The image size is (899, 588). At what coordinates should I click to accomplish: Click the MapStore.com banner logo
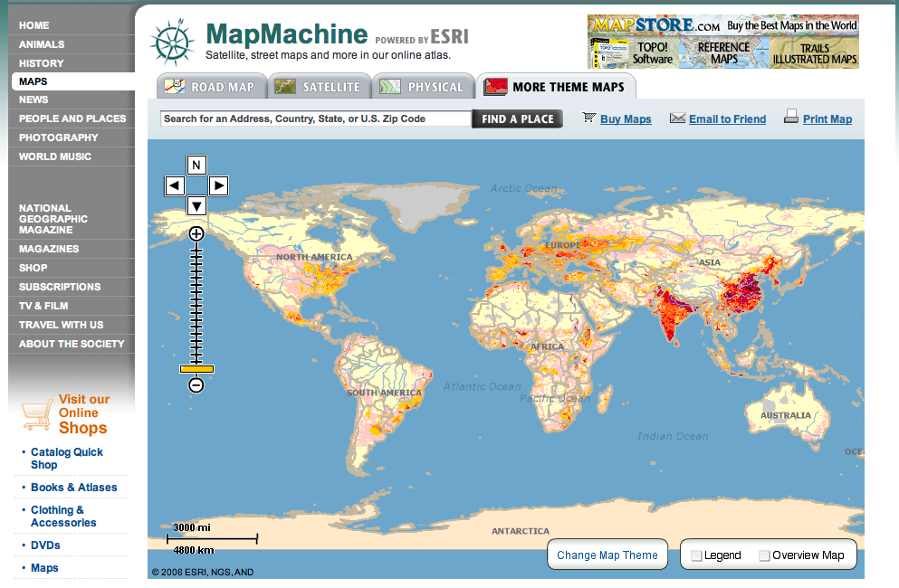coord(656,25)
